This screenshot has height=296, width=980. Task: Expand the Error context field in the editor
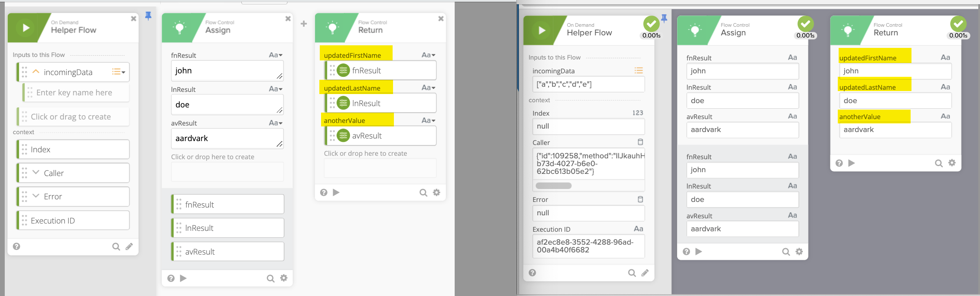[x=36, y=196]
